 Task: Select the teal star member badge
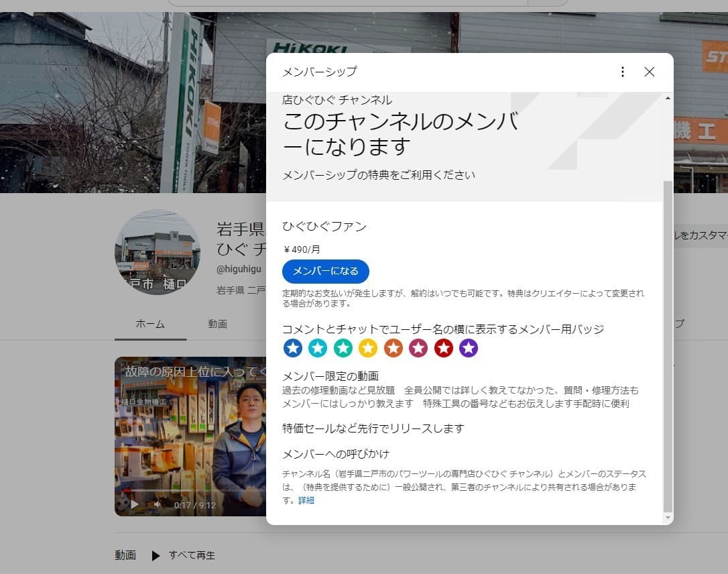(343, 348)
